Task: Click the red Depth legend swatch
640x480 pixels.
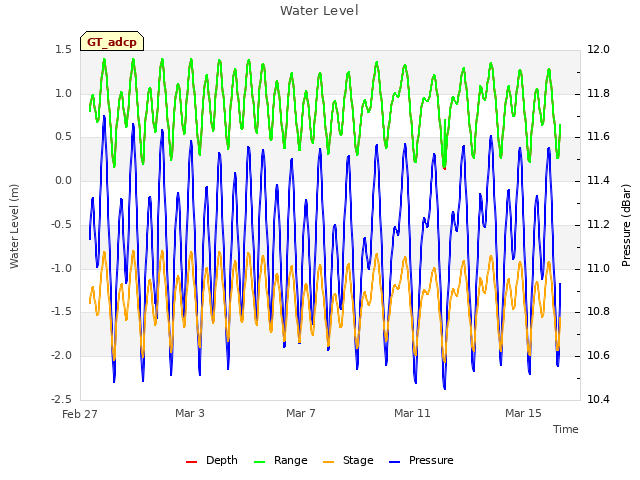Action: pyautogui.click(x=191, y=462)
